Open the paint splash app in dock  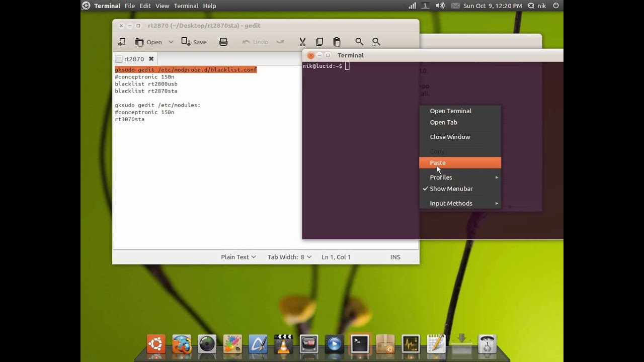tap(232, 344)
